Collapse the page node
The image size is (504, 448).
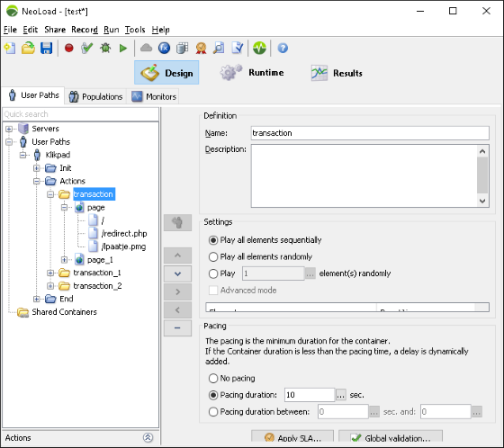pos(64,208)
